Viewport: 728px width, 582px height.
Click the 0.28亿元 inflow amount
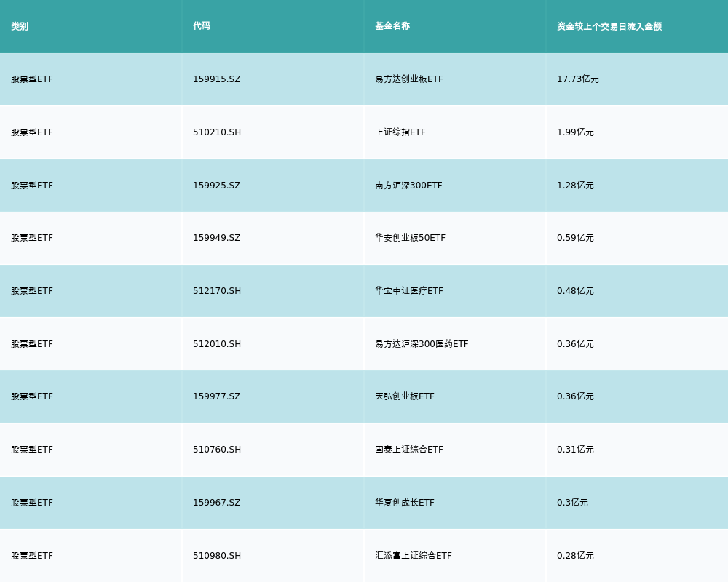coord(575,556)
